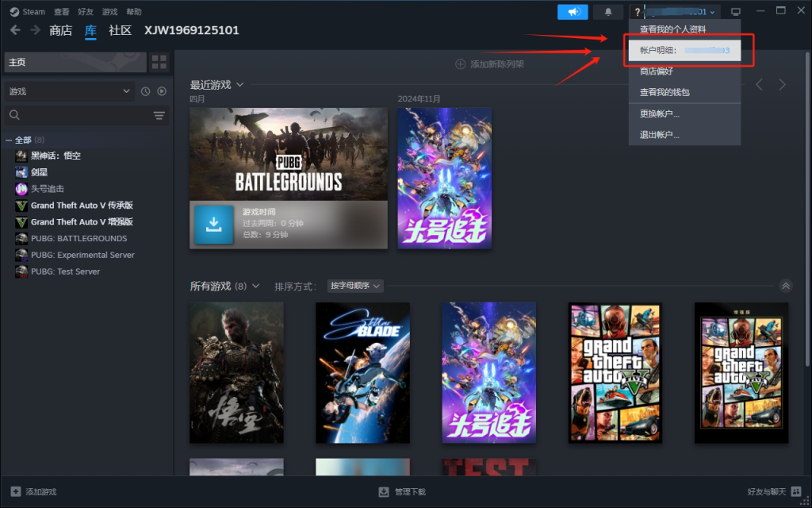
Task: Click the add shelf plus icon
Action: point(460,63)
